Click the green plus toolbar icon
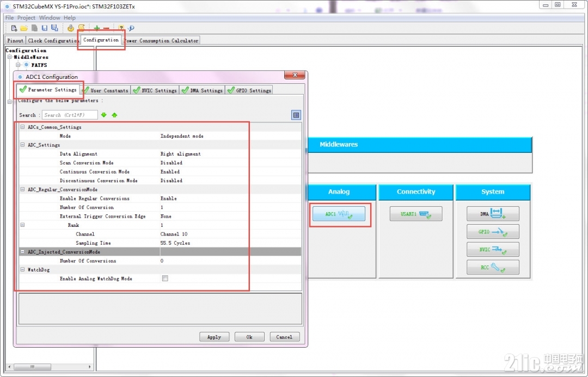 (x=97, y=28)
